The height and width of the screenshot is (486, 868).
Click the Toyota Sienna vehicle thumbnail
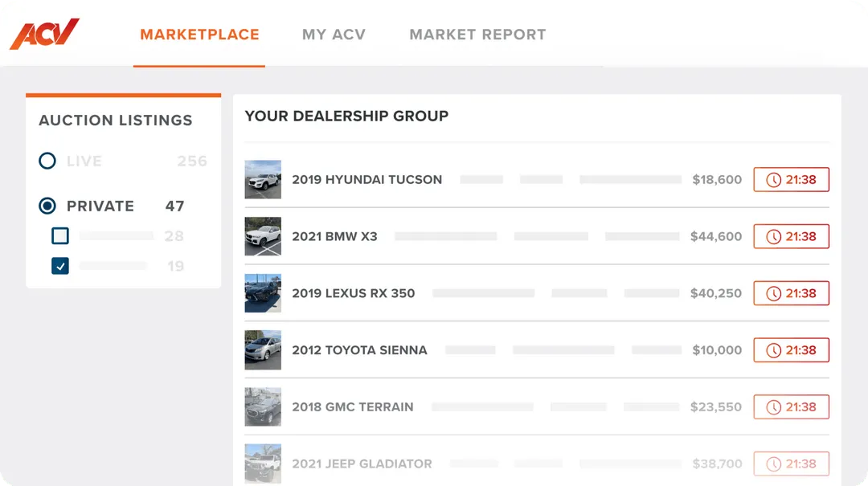263,350
